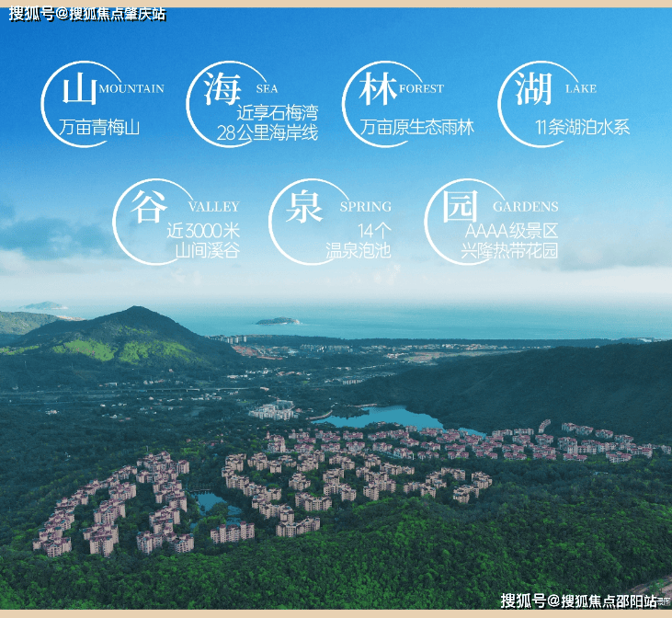Click the large blue lake in aerial photo
The width and height of the screenshot is (672, 618).
click(x=386, y=418)
